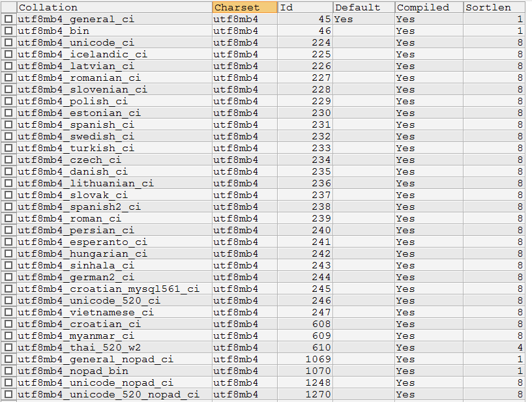Select checkbox for utf8mb4_unicode_520_nopad_ci
532x402 pixels.
[8, 395]
